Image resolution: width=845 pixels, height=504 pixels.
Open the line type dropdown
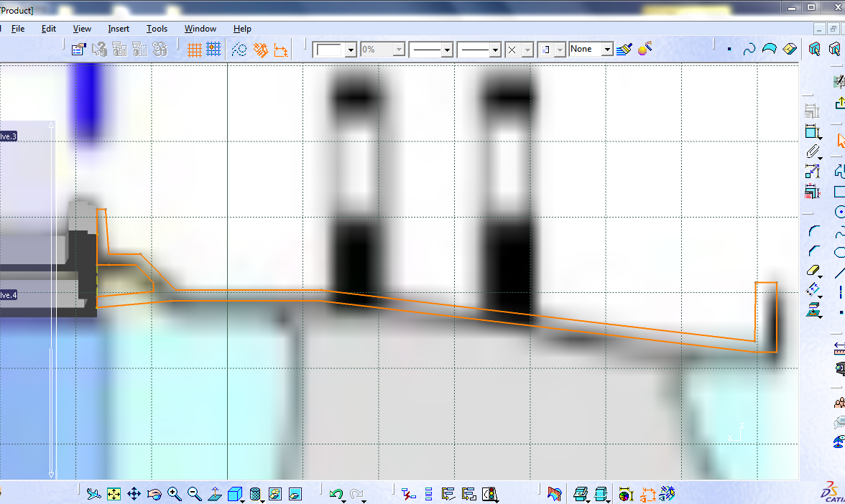[x=495, y=50]
